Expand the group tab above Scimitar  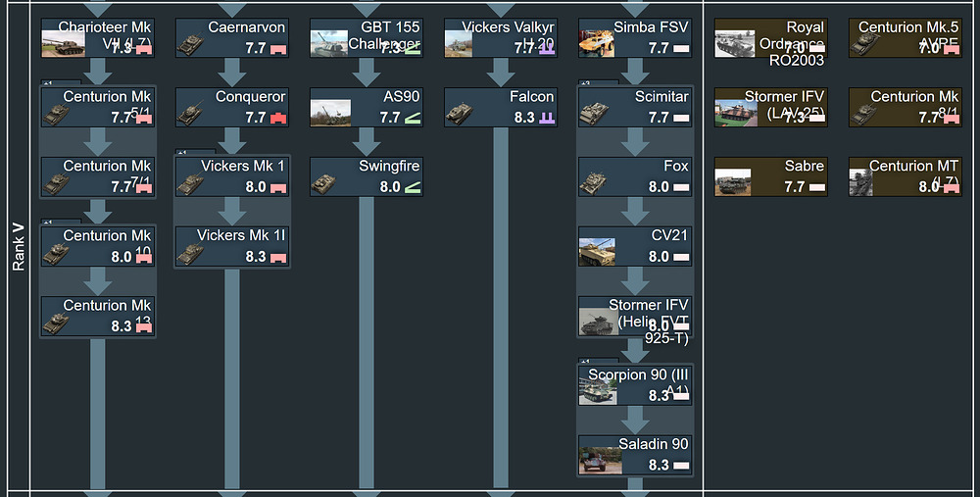point(585,83)
